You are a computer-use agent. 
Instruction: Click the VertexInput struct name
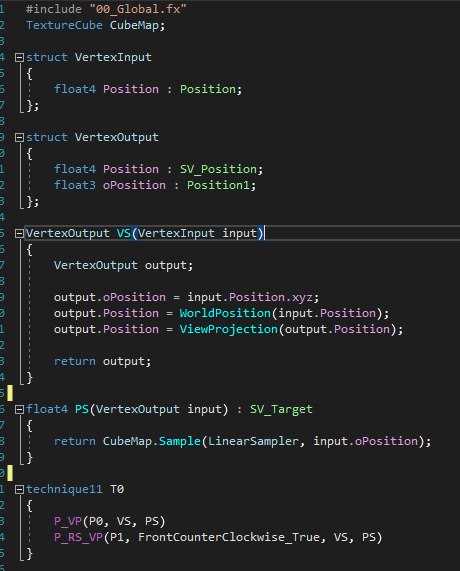(113, 57)
